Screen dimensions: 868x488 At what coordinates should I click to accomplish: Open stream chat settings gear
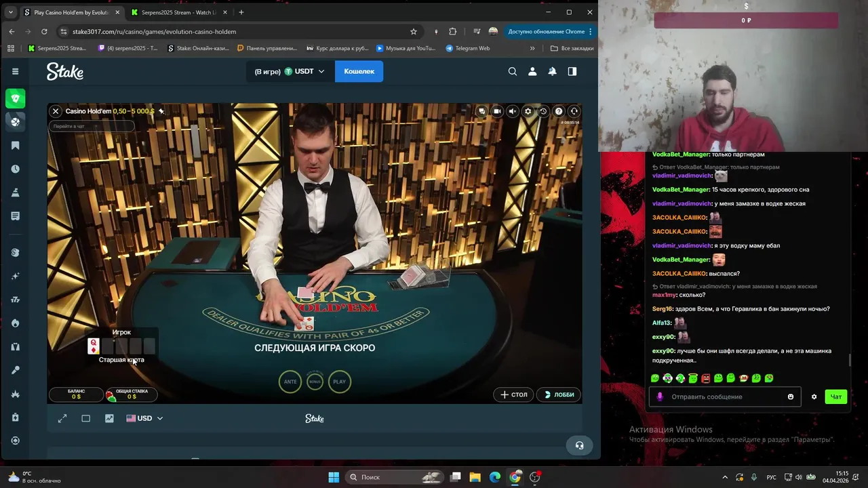click(814, 396)
